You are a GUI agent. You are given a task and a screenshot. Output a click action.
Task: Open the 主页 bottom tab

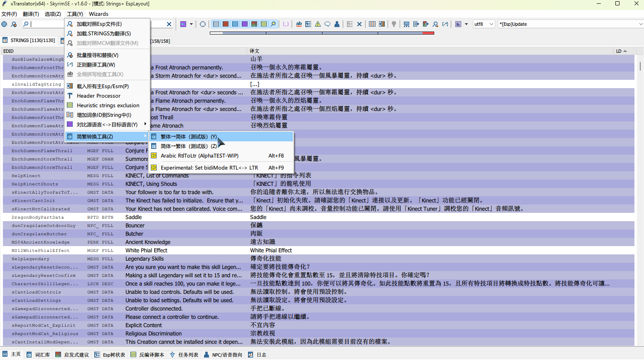pos(12,355)
